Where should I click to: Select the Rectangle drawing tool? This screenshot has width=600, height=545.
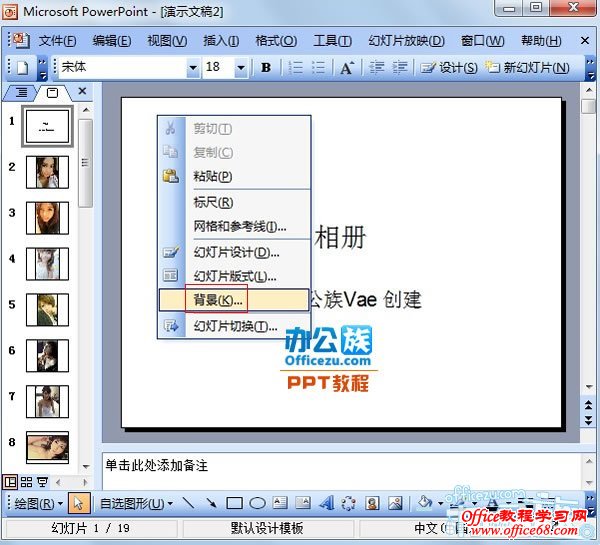[234, 503]
